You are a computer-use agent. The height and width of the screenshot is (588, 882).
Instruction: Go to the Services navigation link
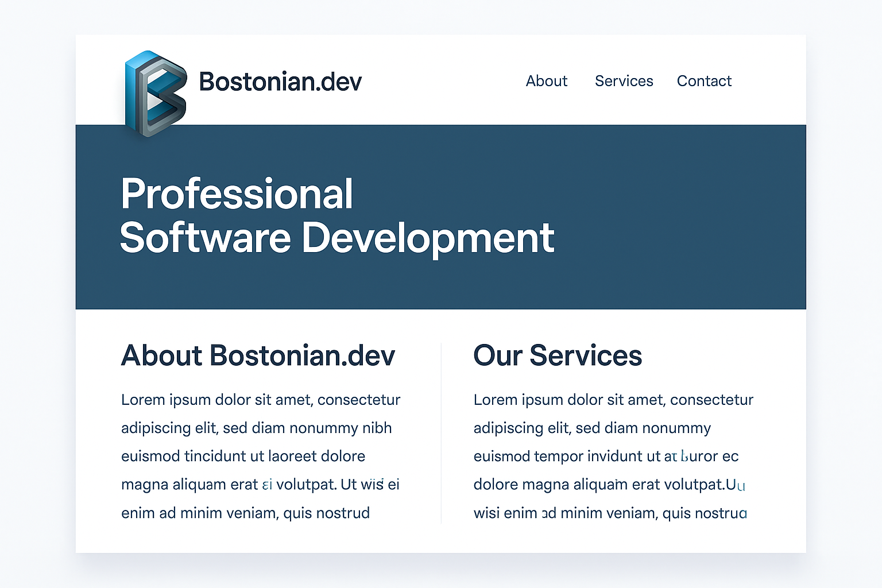(x=624, y=81)
